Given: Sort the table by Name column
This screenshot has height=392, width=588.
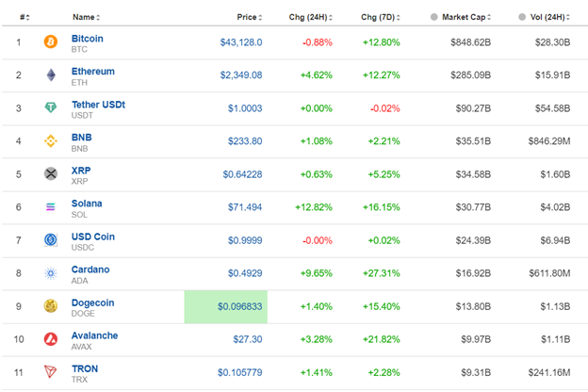Looking at the screenshot, I should click(87, 17).
